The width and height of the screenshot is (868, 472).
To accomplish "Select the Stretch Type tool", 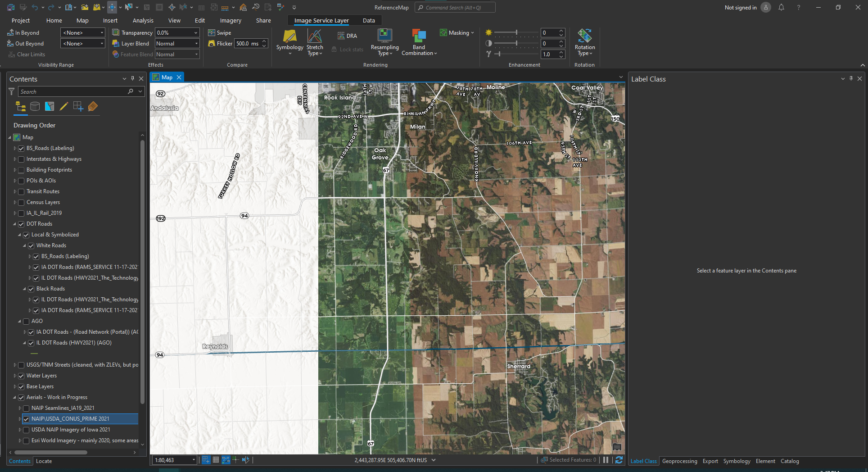I will coord(315,42).
